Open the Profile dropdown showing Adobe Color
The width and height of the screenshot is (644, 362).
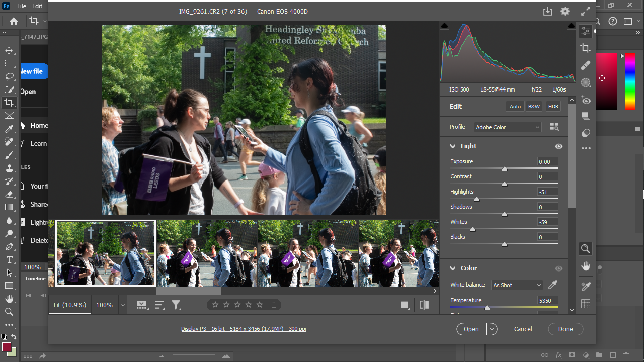[x=507, y=127]
